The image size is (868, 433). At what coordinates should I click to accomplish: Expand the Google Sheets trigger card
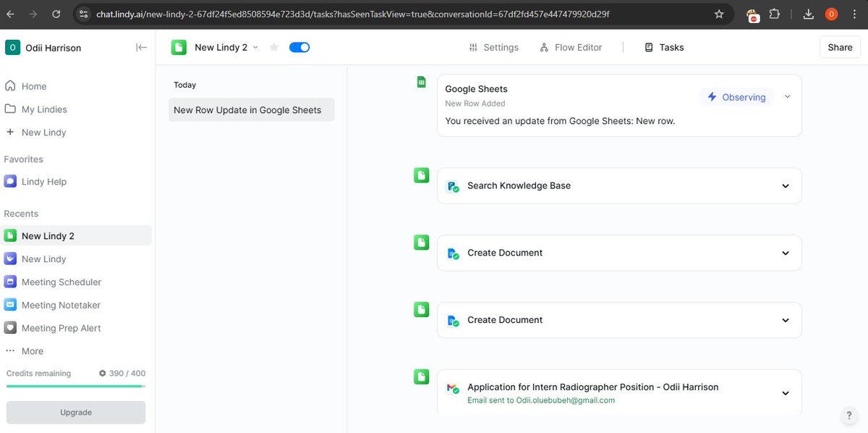tap(788, 97)
